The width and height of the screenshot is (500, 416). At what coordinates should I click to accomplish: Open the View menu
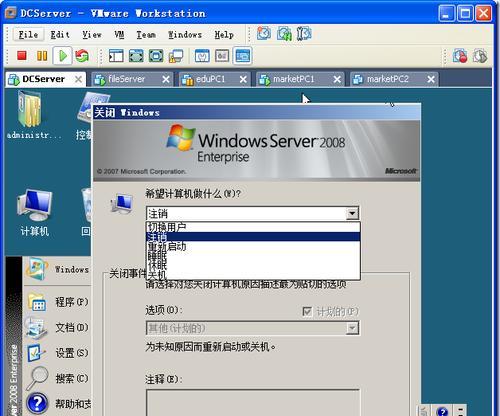pyautogui.click(x=92, y=34)
